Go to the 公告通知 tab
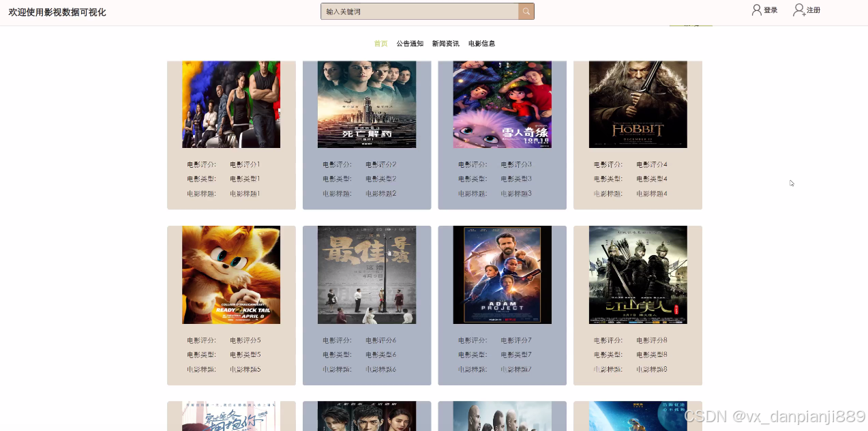The width and height of the screenshot is (868, 431). pyautogui.click(x=410, y=44)
